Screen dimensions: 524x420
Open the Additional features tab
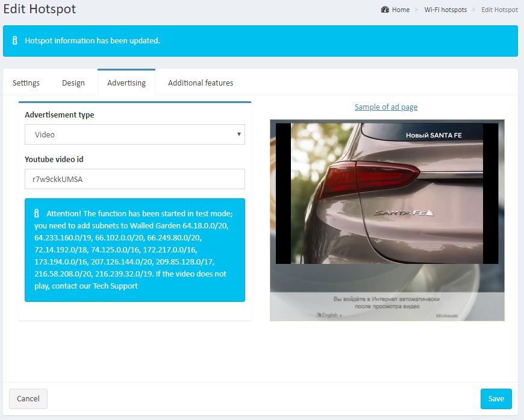tap(201, 83)
